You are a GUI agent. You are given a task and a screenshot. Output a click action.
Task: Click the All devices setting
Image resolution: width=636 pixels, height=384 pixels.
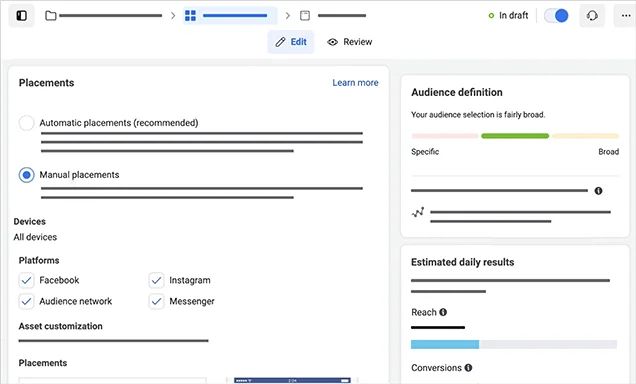pyautogui.click(x=35, y=237)
